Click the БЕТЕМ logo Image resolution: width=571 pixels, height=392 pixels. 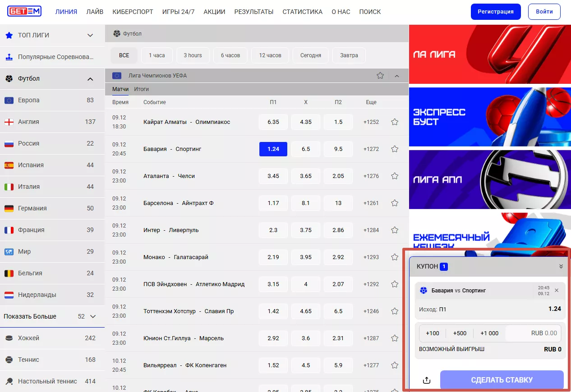24,12
